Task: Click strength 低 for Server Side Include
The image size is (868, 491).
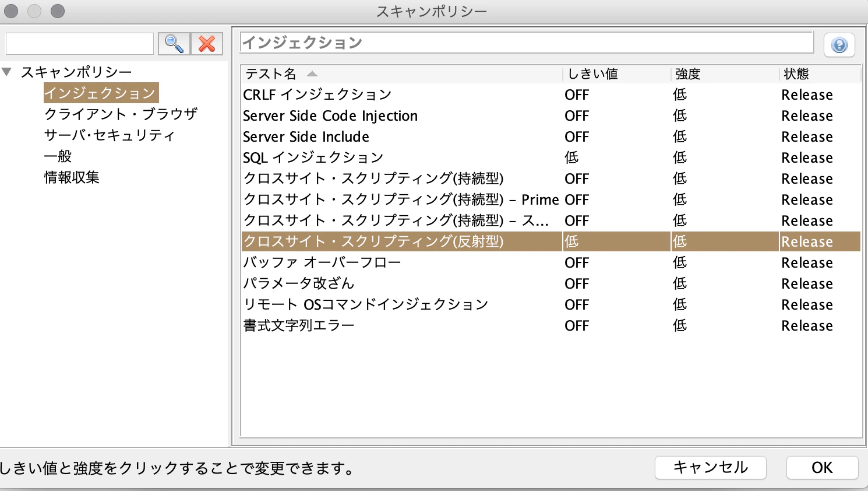Action: click(x=680, y=136)
